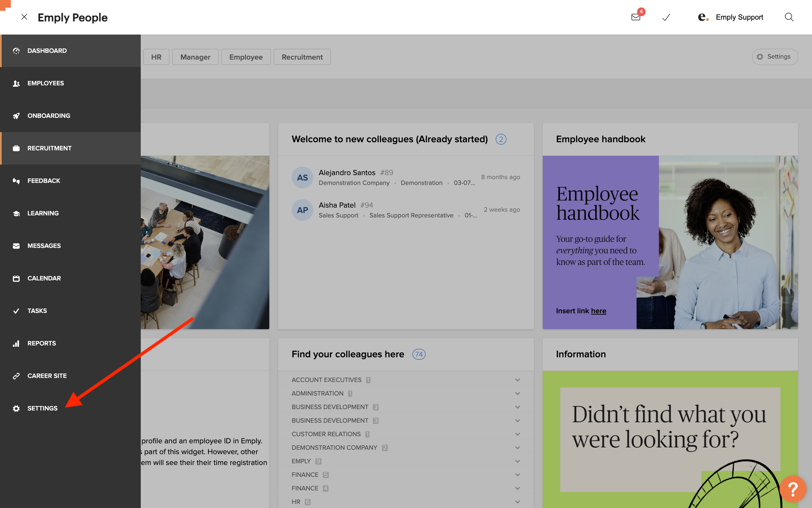The width and height of the screenshot is (812, 508).
Task: Open search with the magnifier icon
Action: click(789, 17)
